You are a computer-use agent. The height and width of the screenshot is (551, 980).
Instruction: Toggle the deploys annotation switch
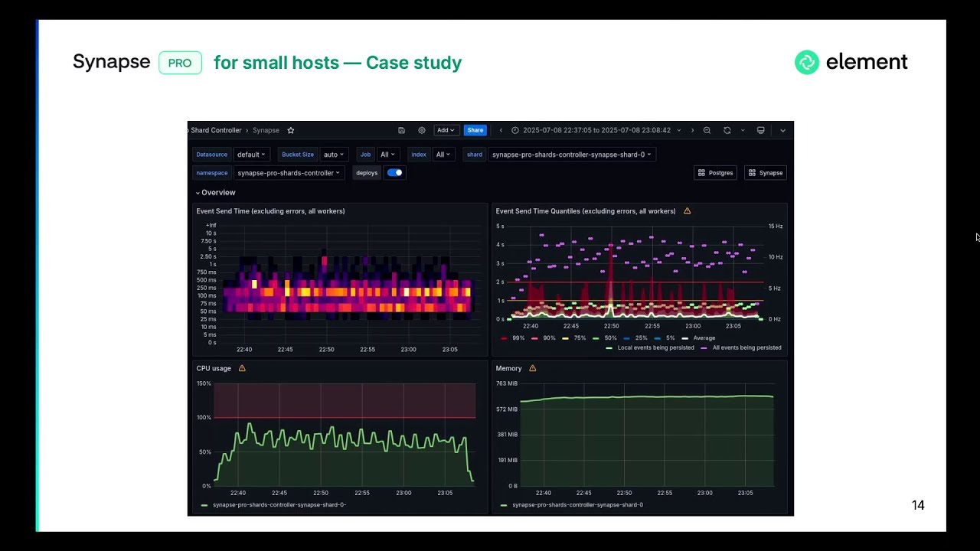(x=394, y=173)
